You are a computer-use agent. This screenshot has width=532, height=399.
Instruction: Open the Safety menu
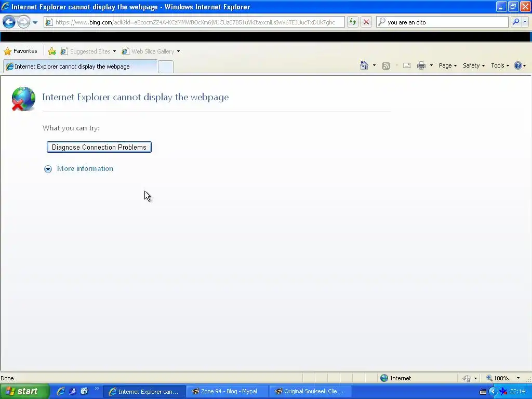pyautogui.click(x=474, y=65)
